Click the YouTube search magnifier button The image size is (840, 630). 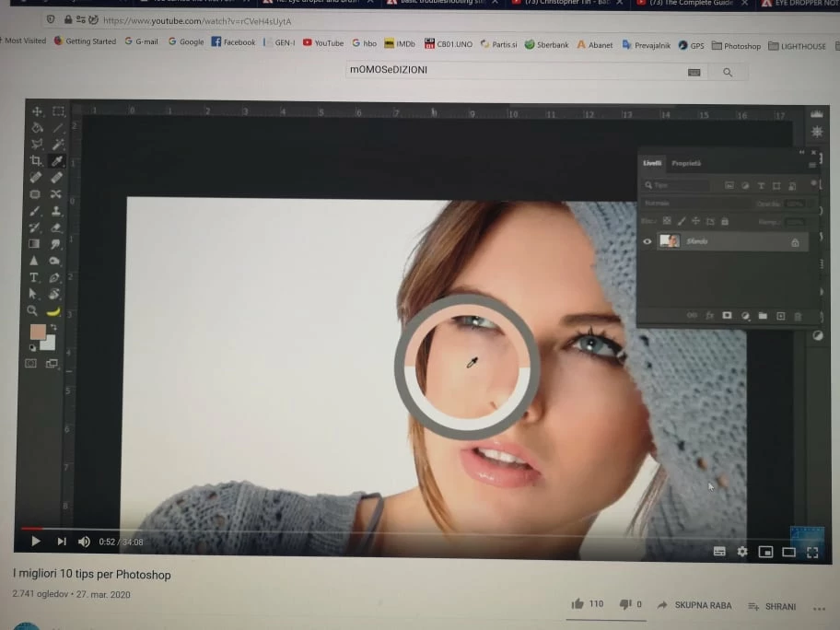tap(728, 73)
